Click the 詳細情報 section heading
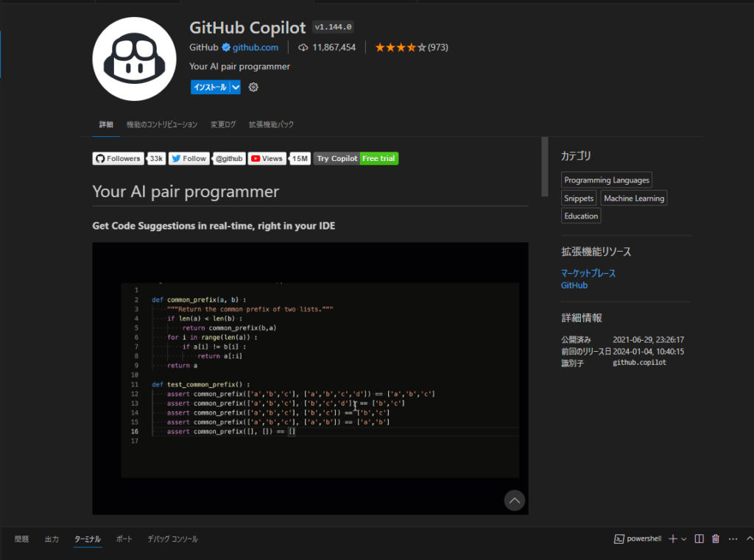 582,318
